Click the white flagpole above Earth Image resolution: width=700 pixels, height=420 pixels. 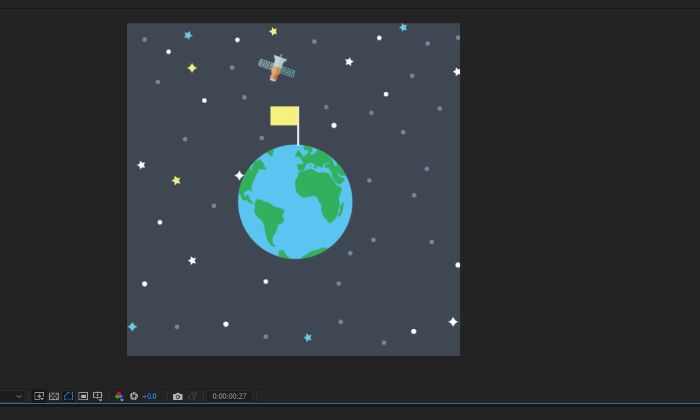pyautogui.click(x=298, y=135)
